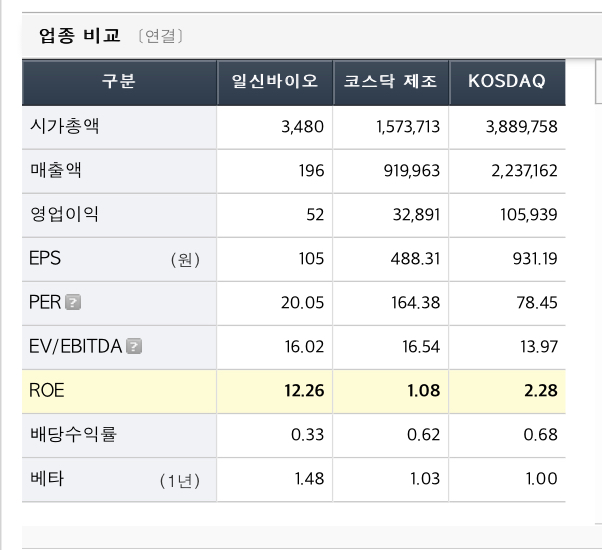This screenshot has height=550, width=602.
Task: Click the 업종 비교 section title
Action: [80, 36]
